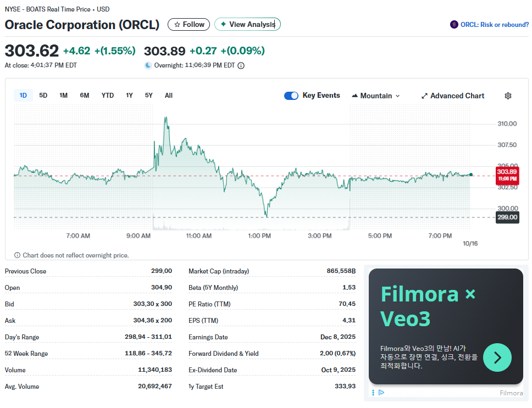Screen dimensions: 532x408
Task: Click the sparkle icon in View Analysis
Action: 223,24
